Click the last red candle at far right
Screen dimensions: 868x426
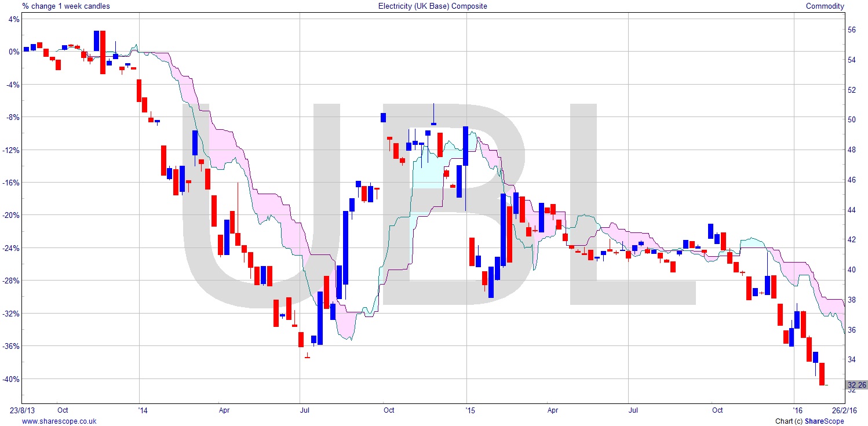coord(822,374)
